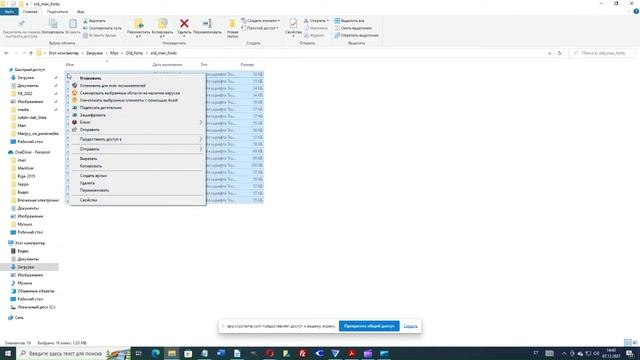This screenshot has height=360, width=640.
Task: Launch Opera from the taskbar
Action: click(x=270, y=353)
